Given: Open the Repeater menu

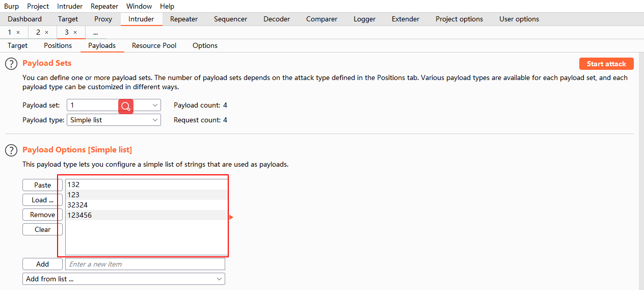Looking at the screenshot, I should [x=104, y=6].
